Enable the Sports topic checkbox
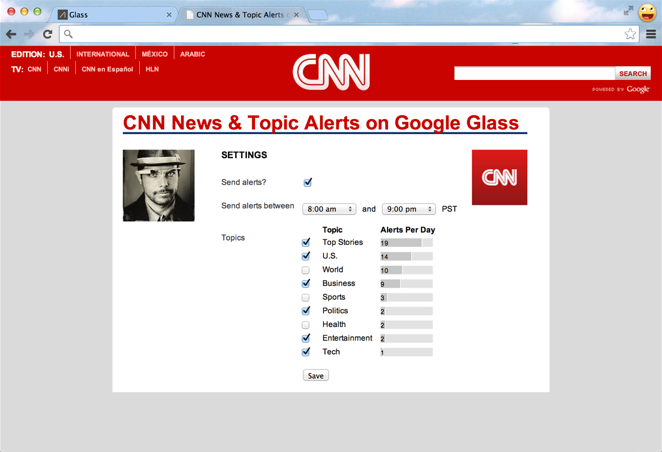Screen dimensions: 662x452 pos(306,297)
